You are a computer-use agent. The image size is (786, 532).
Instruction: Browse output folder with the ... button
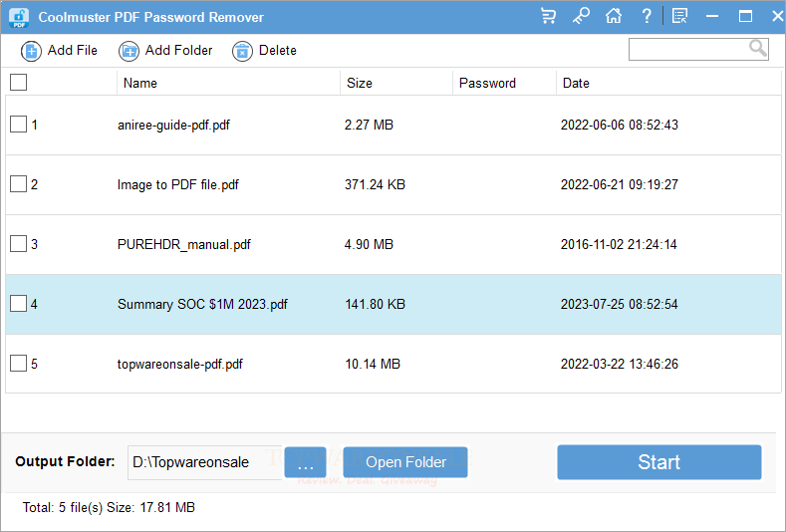305,462
